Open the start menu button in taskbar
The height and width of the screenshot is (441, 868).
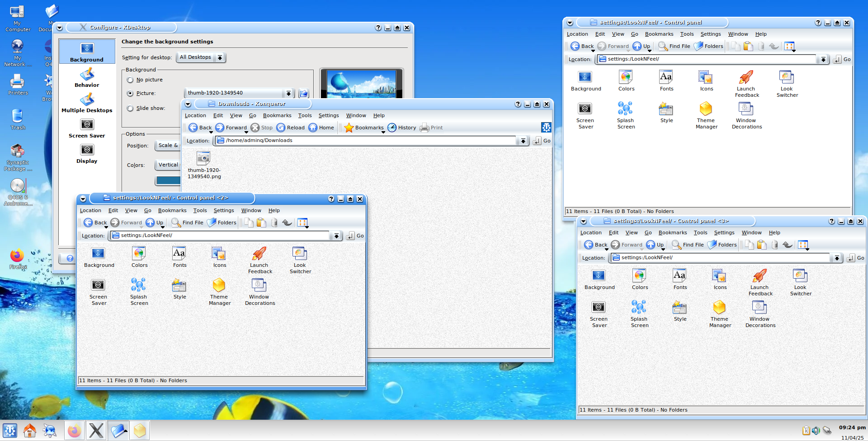point(10,431)
